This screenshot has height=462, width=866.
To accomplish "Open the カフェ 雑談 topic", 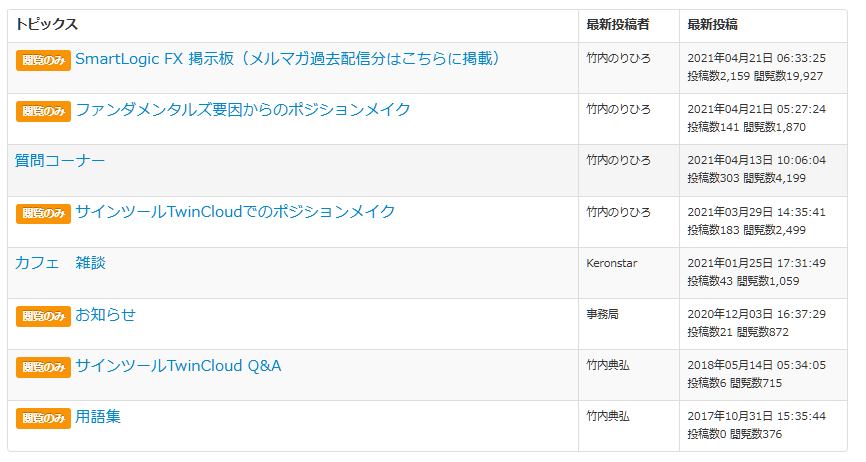I will point(60,263).
